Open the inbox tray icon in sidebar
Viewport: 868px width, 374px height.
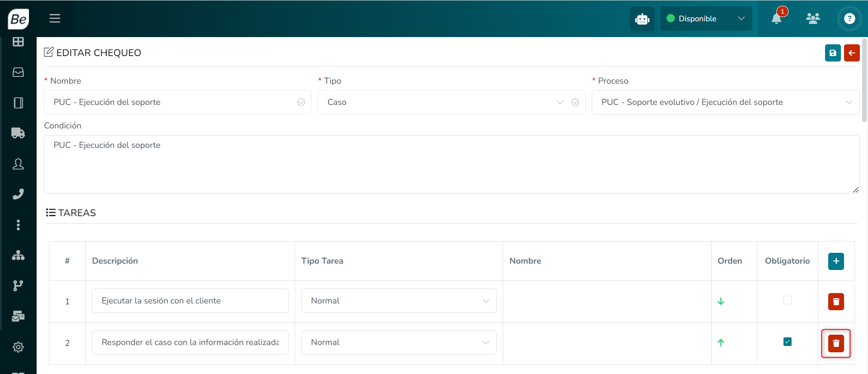click(x=18, y=72)
